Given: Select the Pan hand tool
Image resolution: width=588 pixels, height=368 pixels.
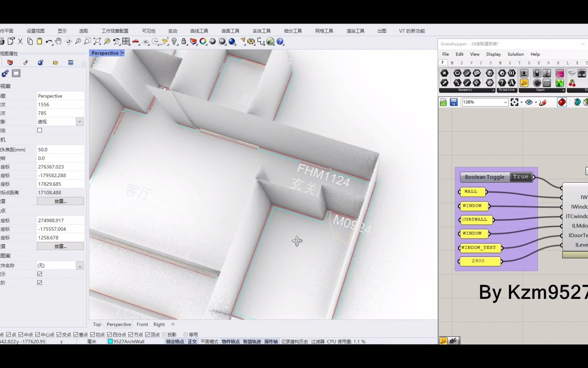Looking at the screenshot, I should pyautogui.click(x=59, y=41).
